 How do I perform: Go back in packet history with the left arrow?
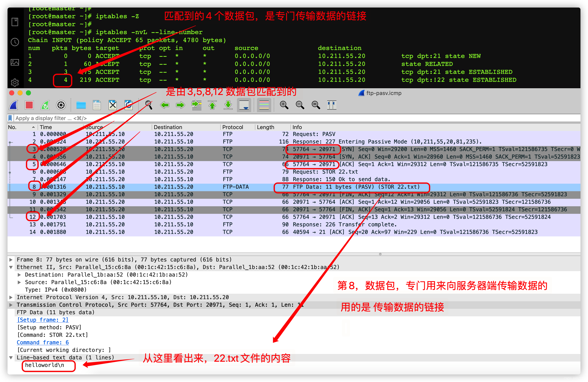(x=164, y=105)
